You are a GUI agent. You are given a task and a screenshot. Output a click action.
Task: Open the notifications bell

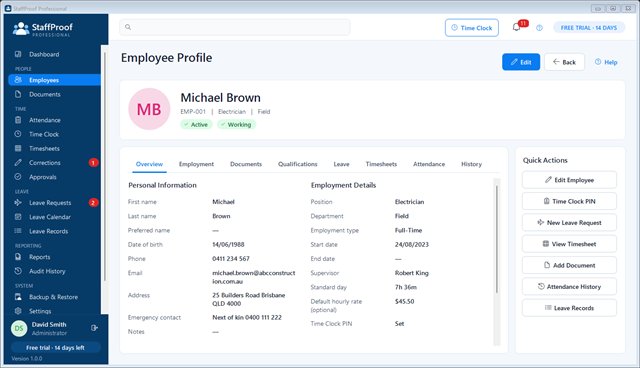tap(516, 27)
